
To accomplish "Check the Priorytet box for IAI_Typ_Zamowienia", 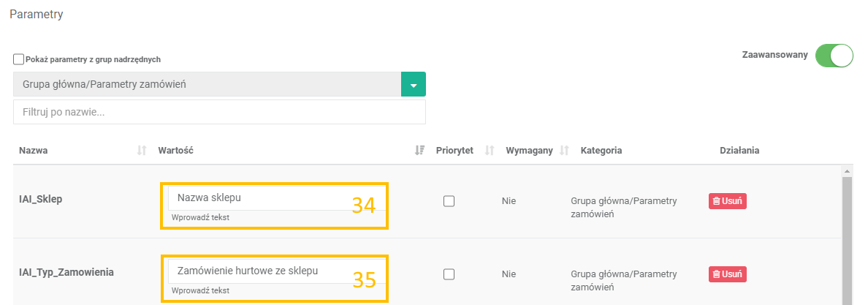I will click(x=449, y=274).
